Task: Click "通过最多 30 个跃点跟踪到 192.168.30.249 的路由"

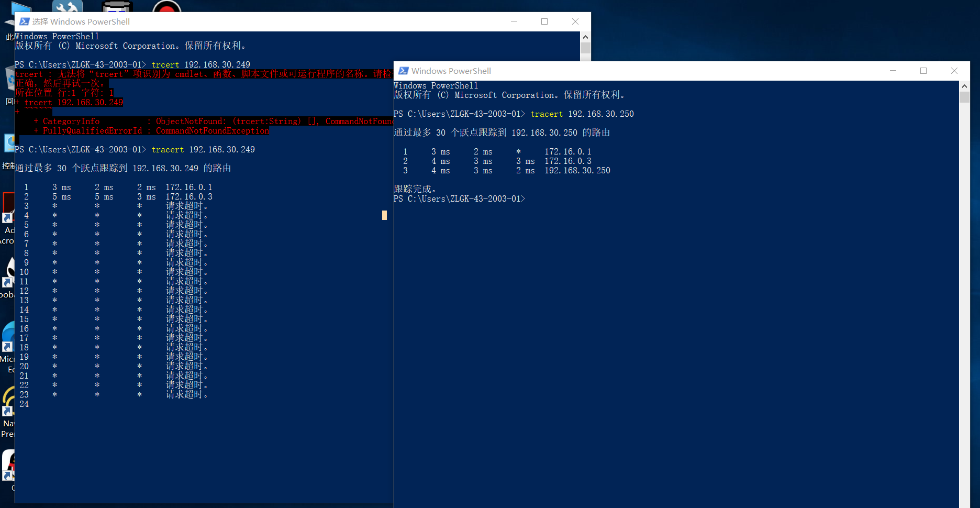Action: click(x=123, y=168)
